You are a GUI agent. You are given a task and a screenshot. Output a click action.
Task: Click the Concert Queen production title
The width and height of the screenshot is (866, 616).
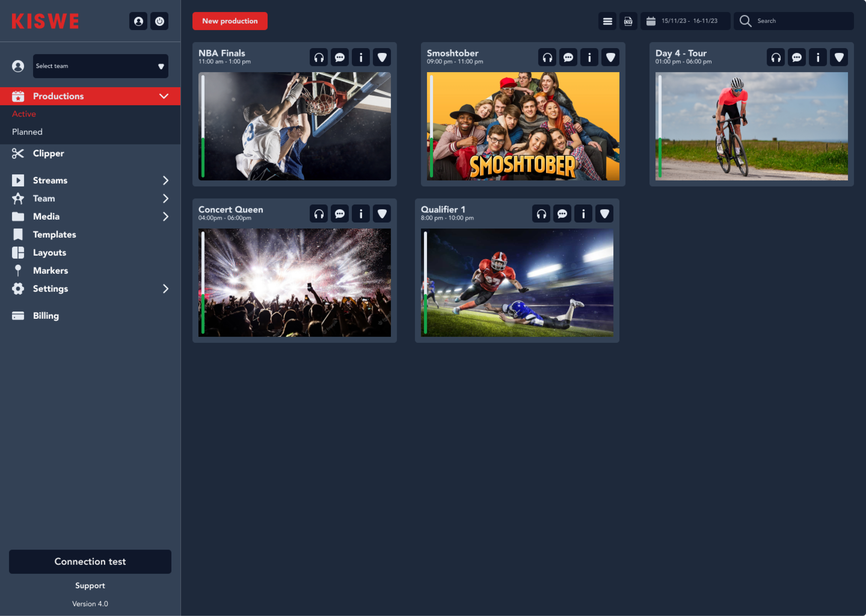[x=231, y=209]
